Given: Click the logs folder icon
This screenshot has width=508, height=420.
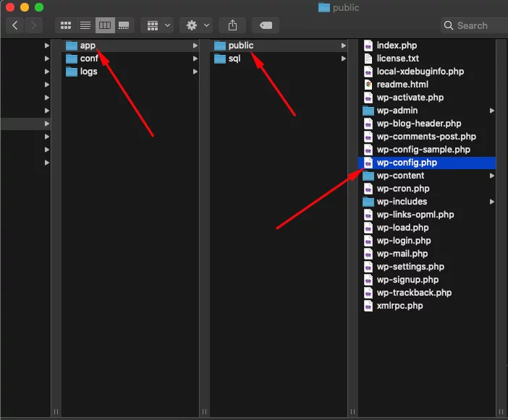Looking at the screenshot, I should [71, 72].
